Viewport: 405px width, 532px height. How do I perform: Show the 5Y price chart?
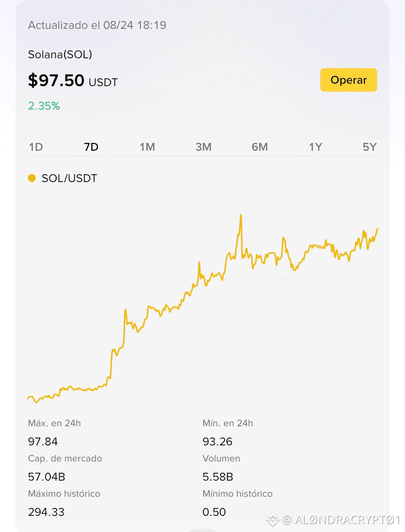point(370,147)
